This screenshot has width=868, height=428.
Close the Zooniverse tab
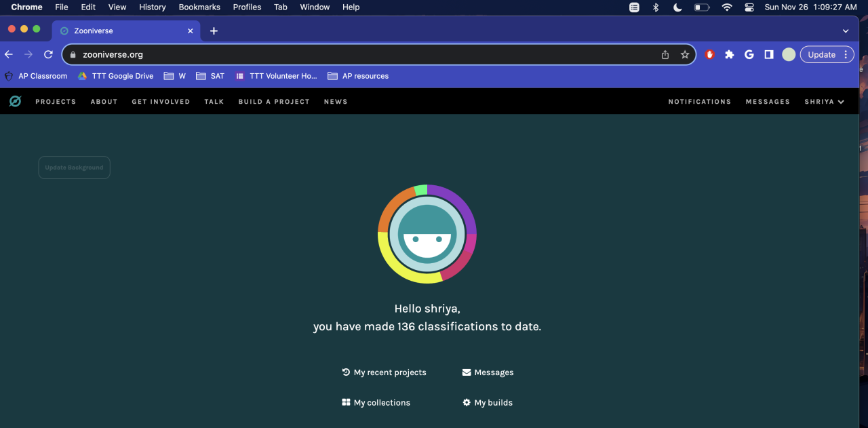click(191, 31)
